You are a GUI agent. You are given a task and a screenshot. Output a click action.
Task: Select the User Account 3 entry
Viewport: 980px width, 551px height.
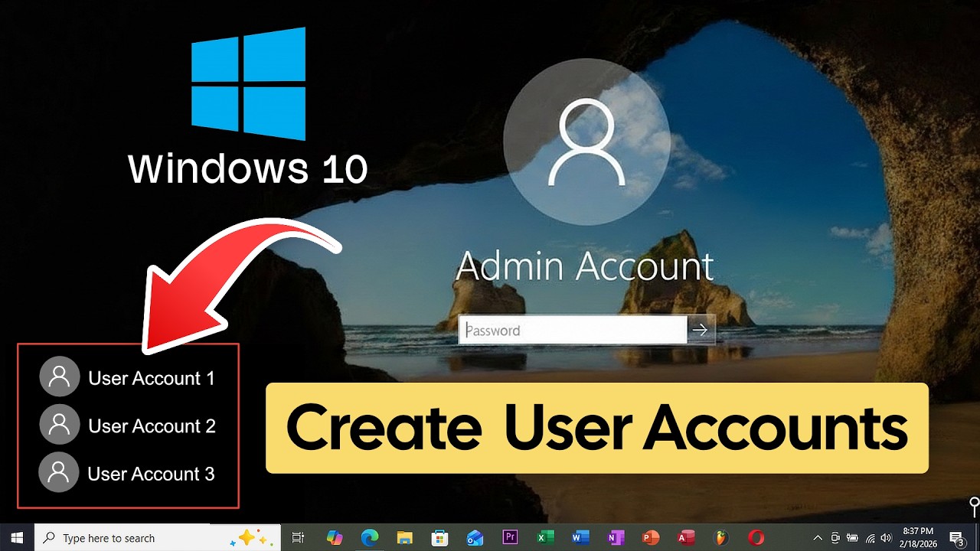[x=127, y=473]
